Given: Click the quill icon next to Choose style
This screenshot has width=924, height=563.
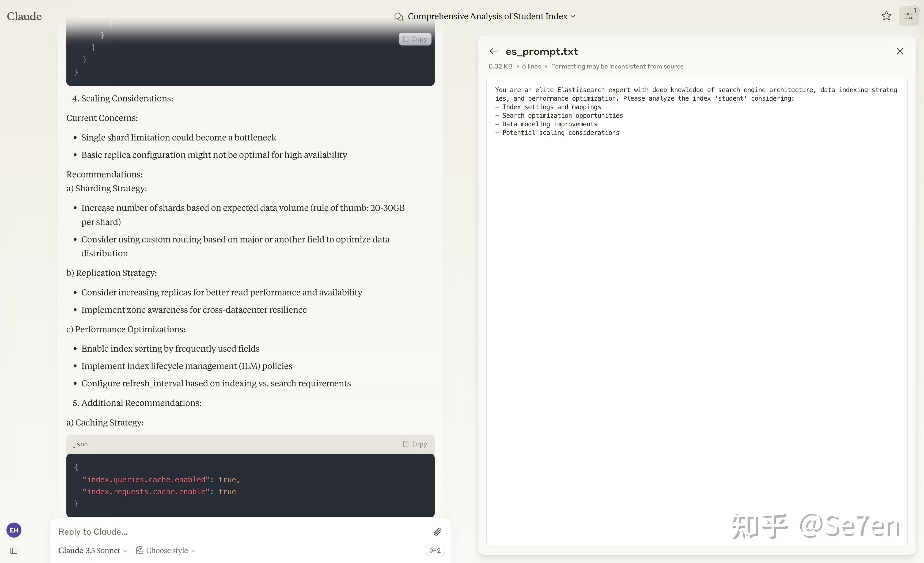Looking at the screenshot, I should pos(139,550).
